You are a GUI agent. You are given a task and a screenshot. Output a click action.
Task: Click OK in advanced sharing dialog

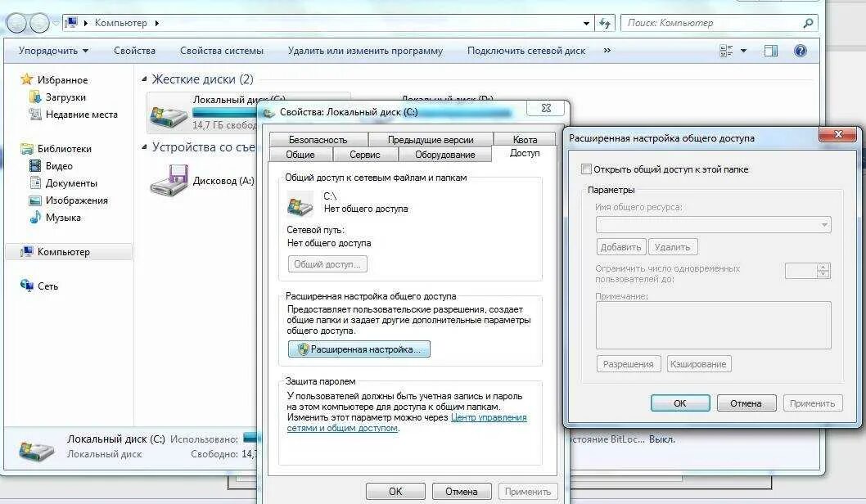(680, 403)
